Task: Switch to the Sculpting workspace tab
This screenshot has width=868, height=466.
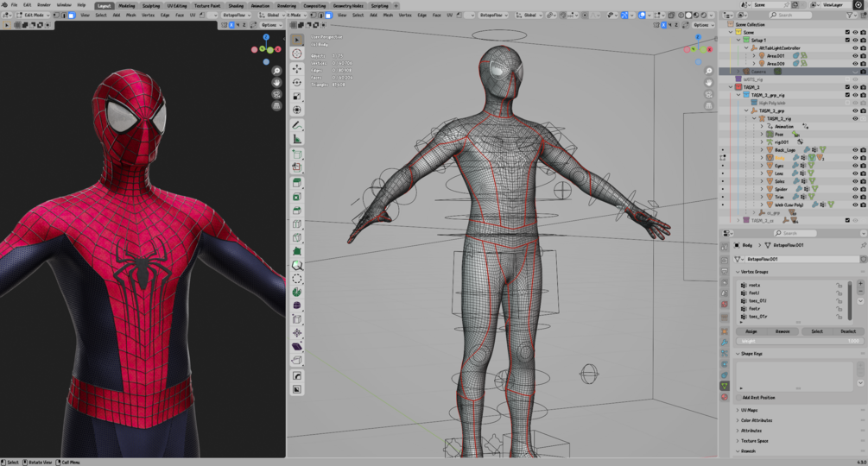Action: 150,5
